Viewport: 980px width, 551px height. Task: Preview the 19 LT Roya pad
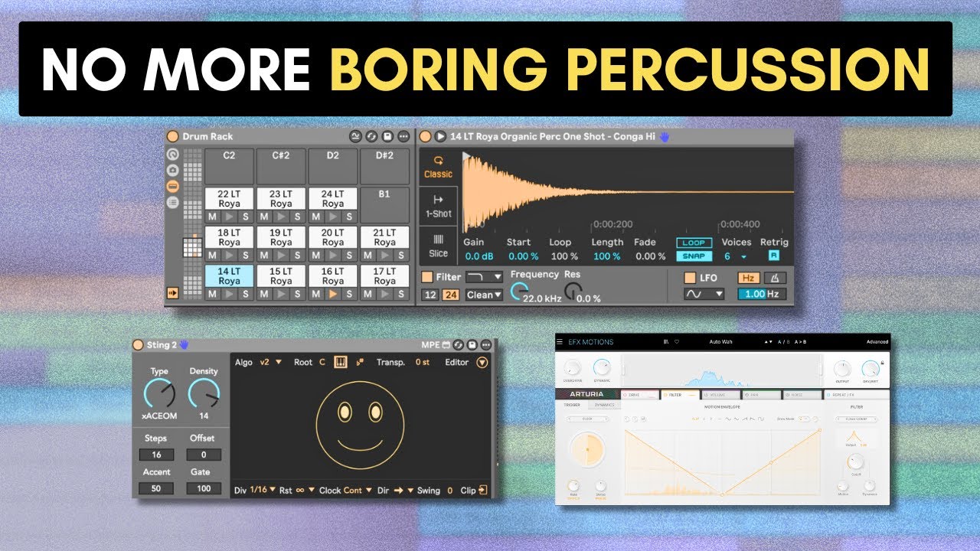pos(281,255)
